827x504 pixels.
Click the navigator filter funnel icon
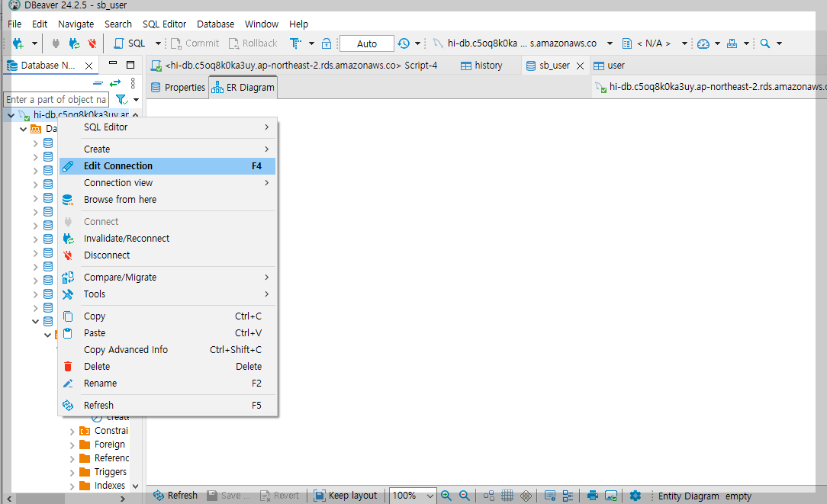121,99
